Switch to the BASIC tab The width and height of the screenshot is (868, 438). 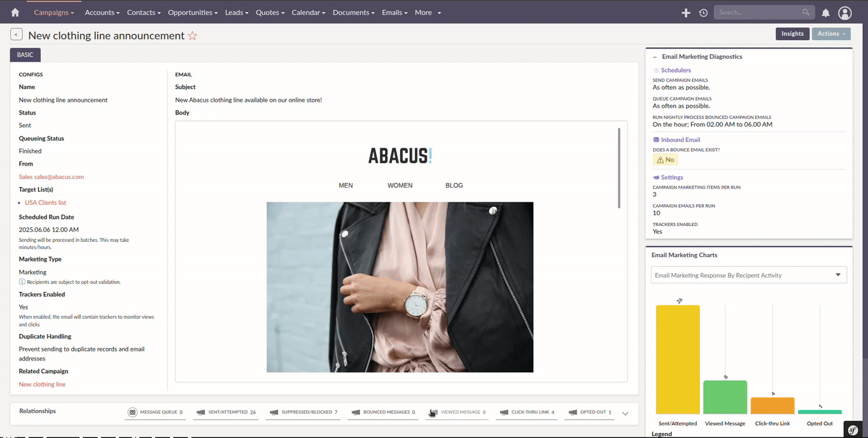point(25,55)
